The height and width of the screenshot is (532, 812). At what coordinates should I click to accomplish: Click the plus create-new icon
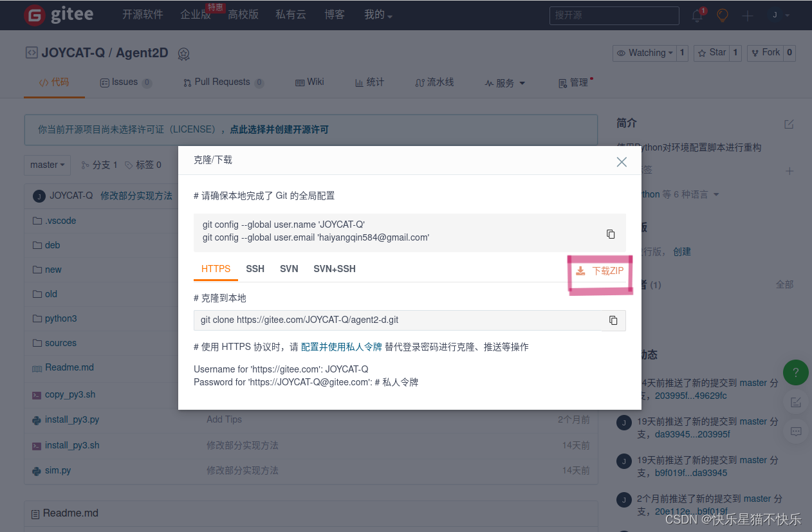(x=748, y=15)
